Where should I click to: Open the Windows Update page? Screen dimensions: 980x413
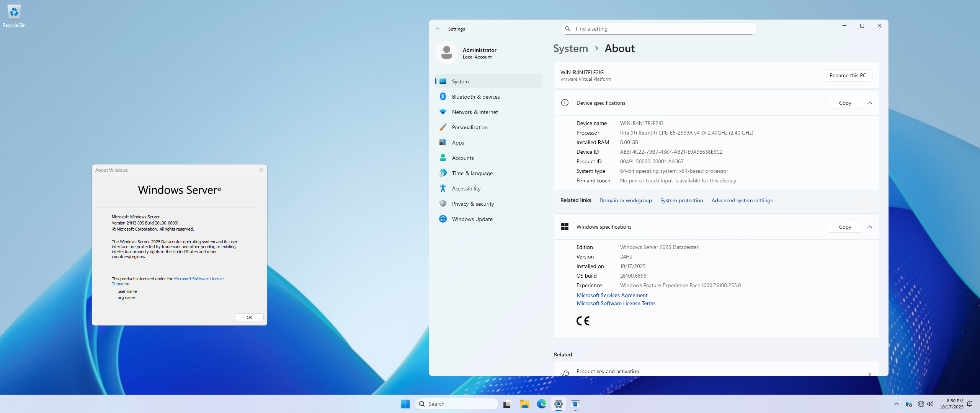[472, 219]
